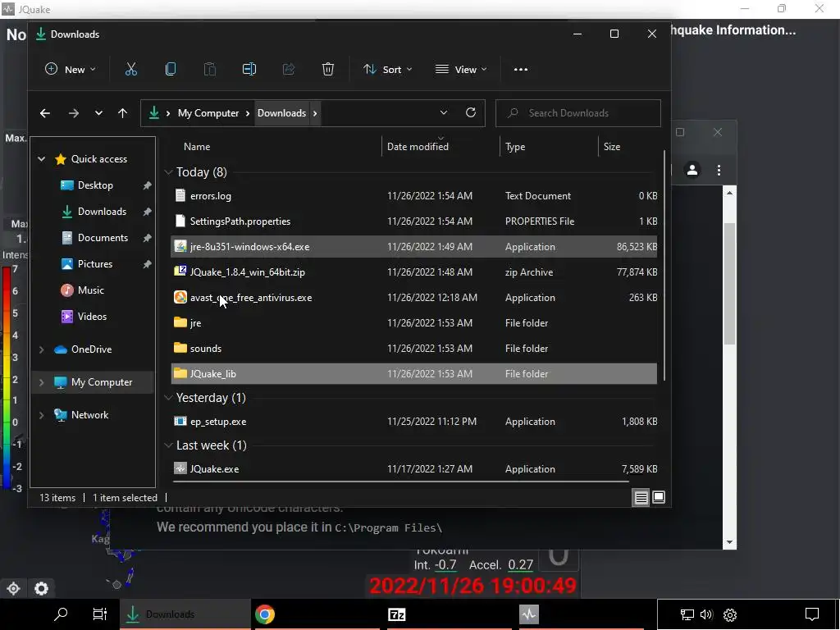The width and height of the screenshot is (840, 630).
Task: Go forward with the right arrow
Action: 74,113
